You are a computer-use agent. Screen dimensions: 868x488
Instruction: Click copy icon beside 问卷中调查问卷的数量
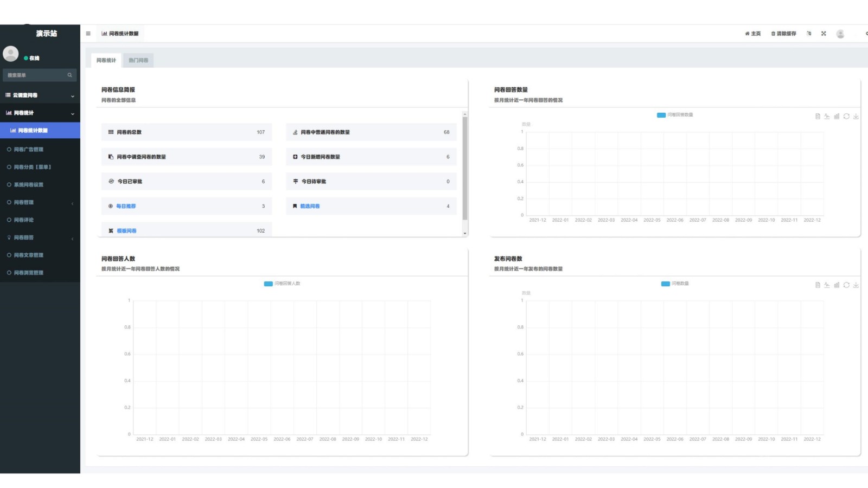pyautogui.click(x=111, y=157)
